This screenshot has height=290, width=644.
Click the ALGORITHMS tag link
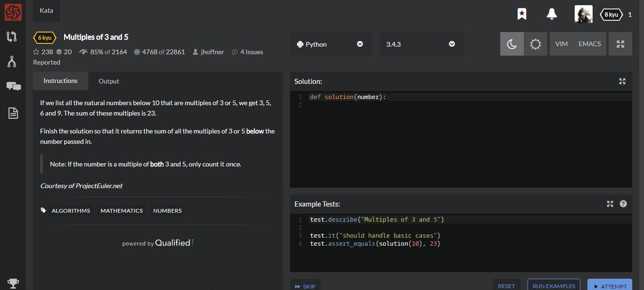click(x=71, y=211)
